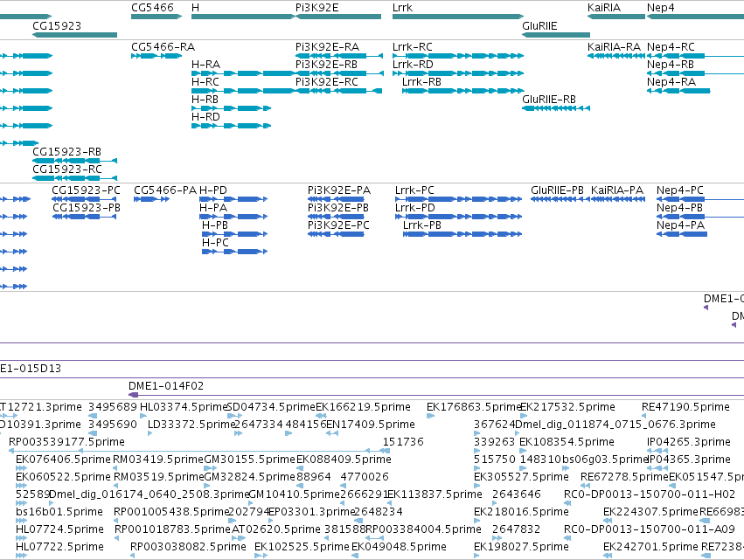The image size is (744, 560).
Task: Click protein KaiRIA-PA glyph
Action: coord(618,199)
